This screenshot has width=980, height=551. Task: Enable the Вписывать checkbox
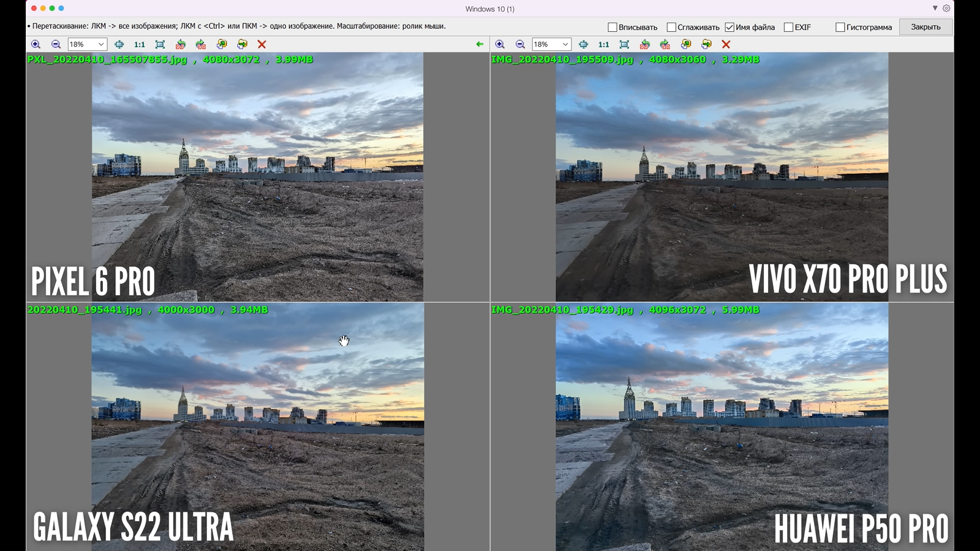click(612, 27)
